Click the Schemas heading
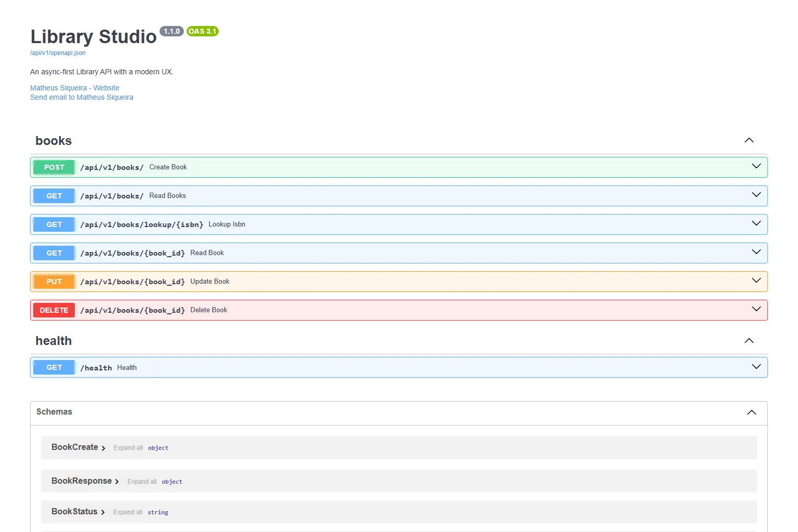798x532 pixels. 54,412
